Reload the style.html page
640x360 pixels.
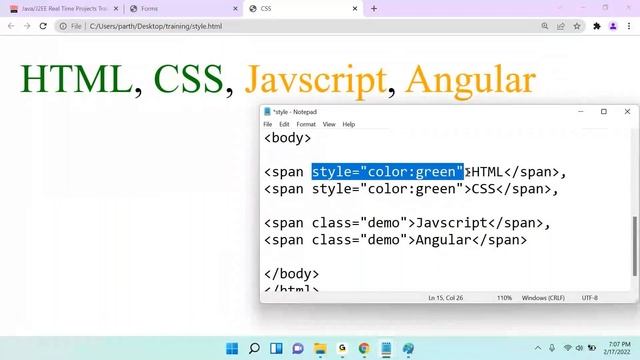pyautogui.click(x=43, y=26)
